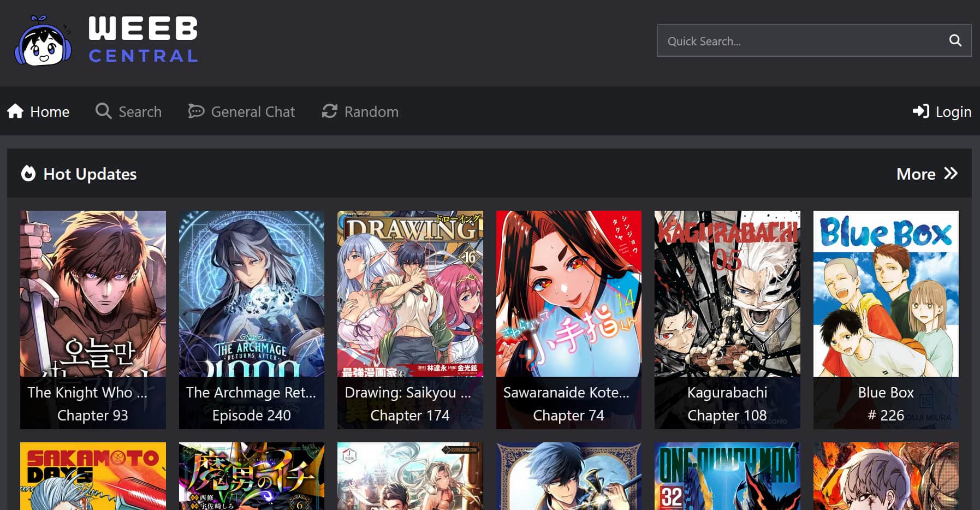Open Chapter 174 of Drawing: Saikyou
This screenshot has width=980, height=510.
[x=410, y=416]
